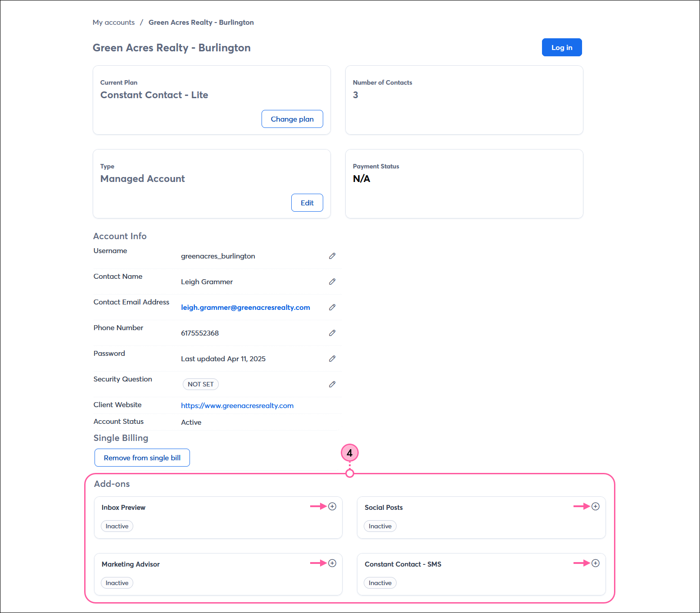This screenshot has width=700, height=613.
Task: Click the pencil icon to change Password
Action: pyautogui.click(x=332, y=359)
